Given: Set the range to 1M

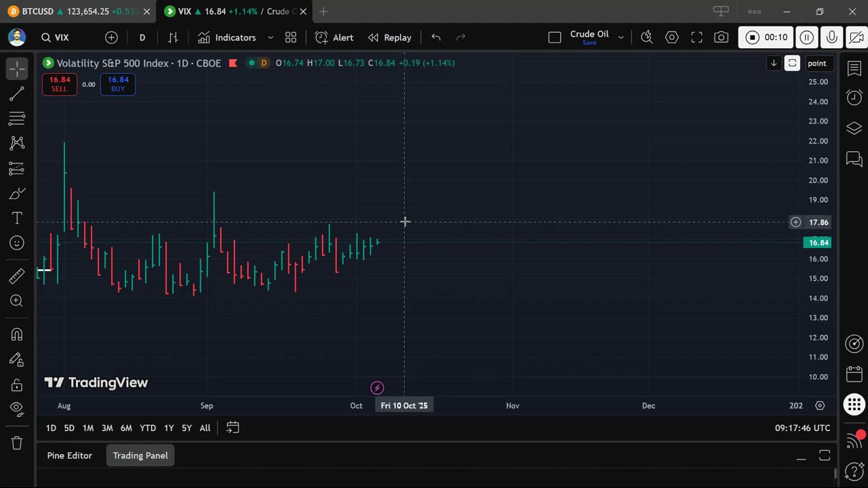Looking at the screenshot, I should click(88, 428).
